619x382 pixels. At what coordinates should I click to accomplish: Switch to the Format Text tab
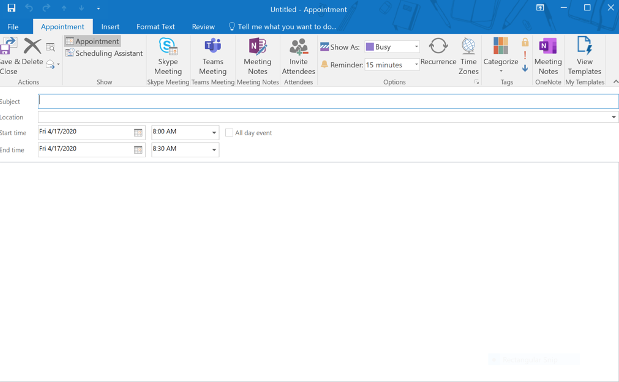156,27
